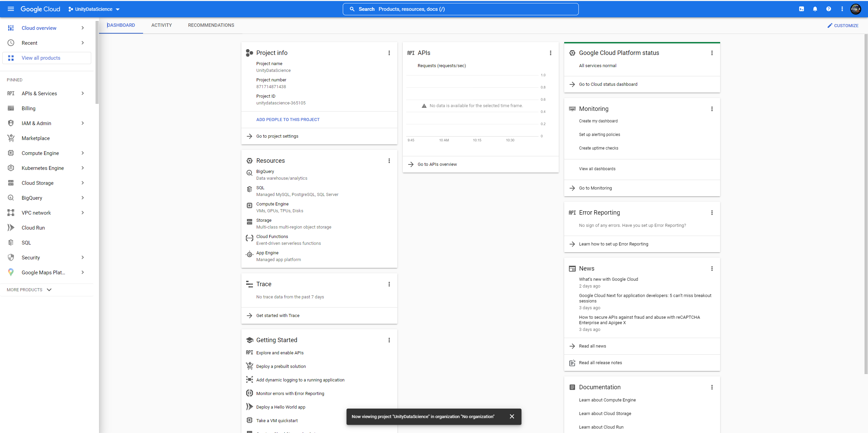The width and height of the screenshot is (868, 433).
Task: Expand Compute Engine submenu arrow
Action: tap(83, 153)
